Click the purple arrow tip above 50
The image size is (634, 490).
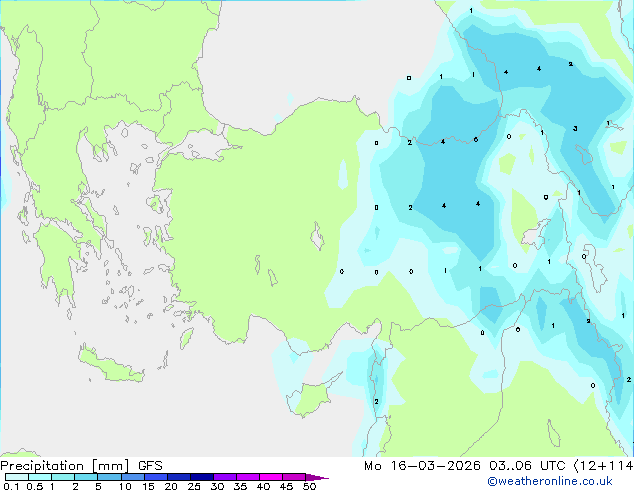(317, 477)
